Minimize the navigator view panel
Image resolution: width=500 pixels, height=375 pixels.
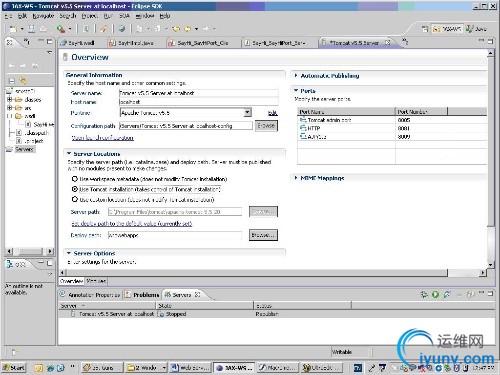tap(41, 41)
